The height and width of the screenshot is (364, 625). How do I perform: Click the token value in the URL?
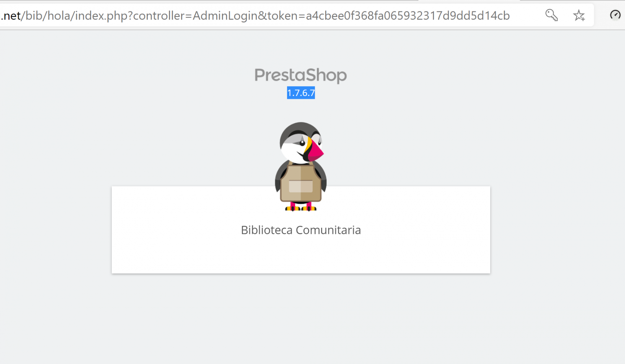click(x=408, y=16)
